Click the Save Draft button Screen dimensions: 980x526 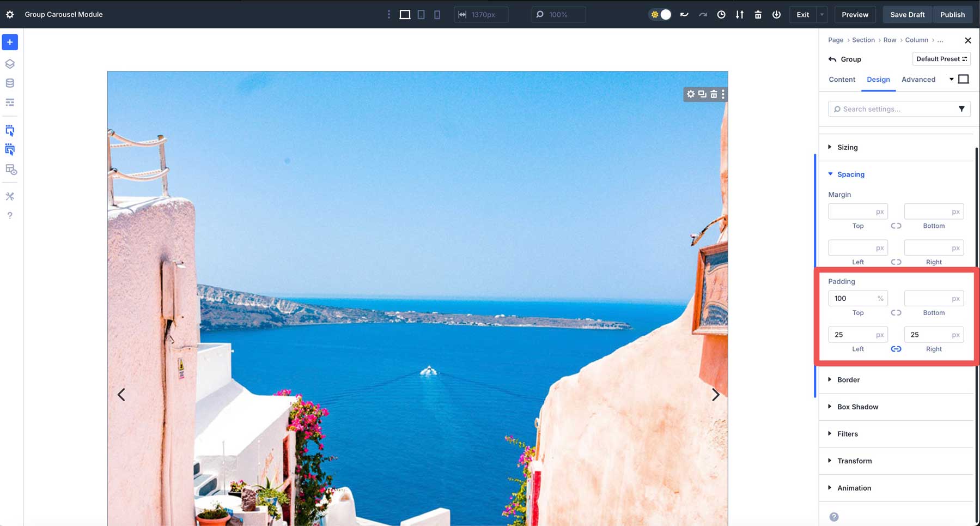(x=906, y=15)
